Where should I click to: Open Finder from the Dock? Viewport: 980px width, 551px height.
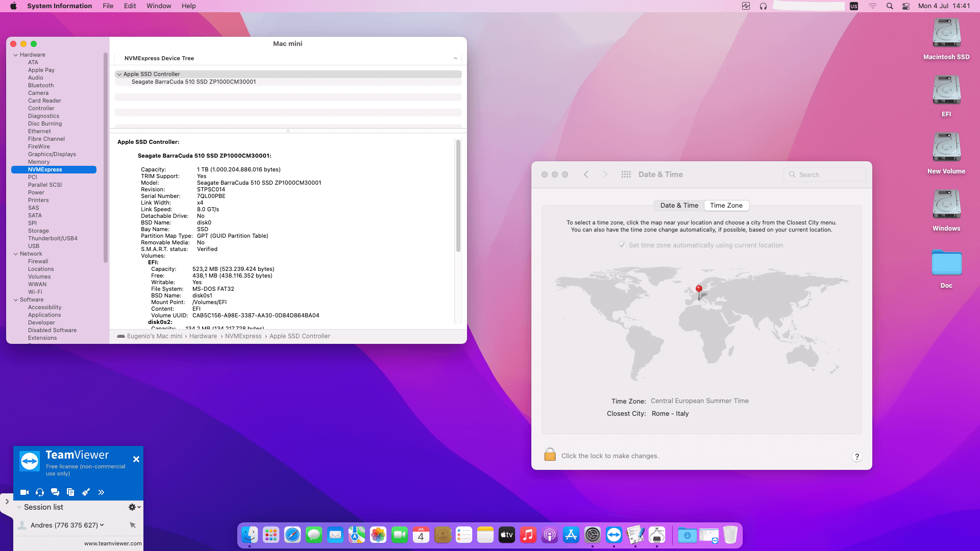pyautogui.click(x=250, y=535)
